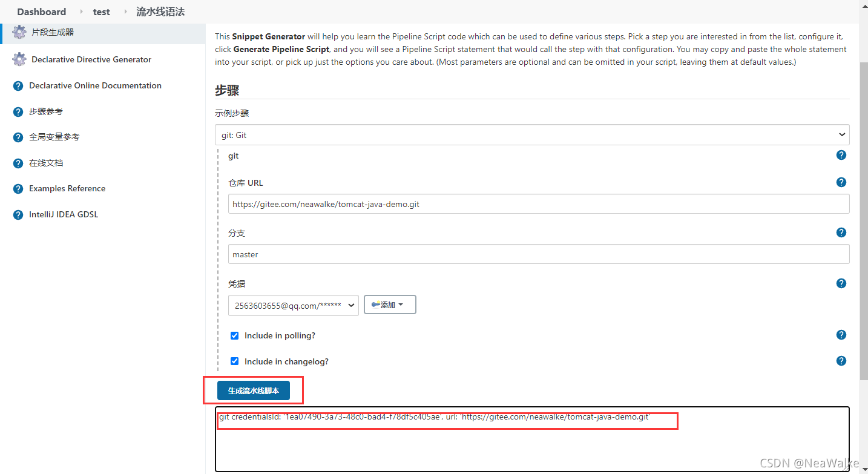This screenshot has height=474, width=868.
Task: Click question icon beside IntelliJ IDEA GDSL
Action: (18, 215)
